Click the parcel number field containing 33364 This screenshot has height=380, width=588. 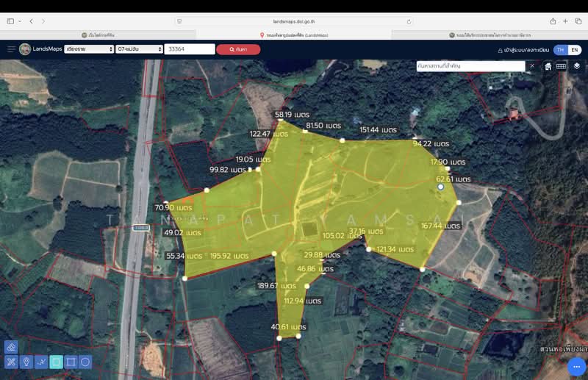point(190,49)
